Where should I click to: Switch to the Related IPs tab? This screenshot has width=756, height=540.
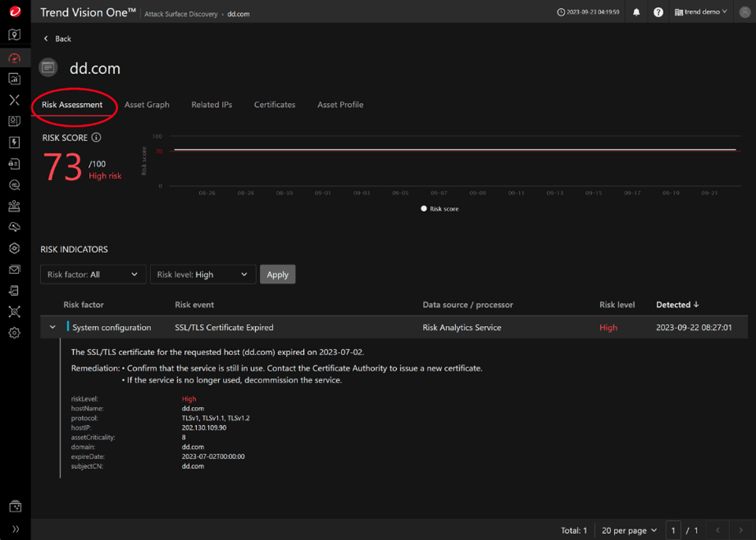coord(212,105)
